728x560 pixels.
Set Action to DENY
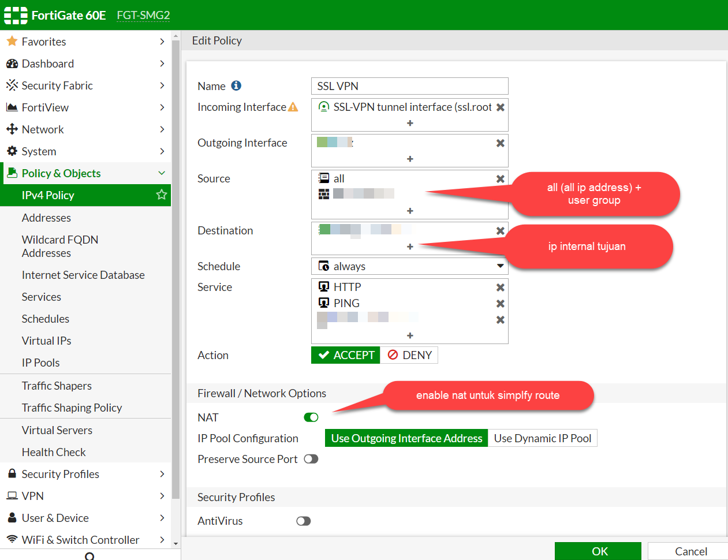coord(409,355)
